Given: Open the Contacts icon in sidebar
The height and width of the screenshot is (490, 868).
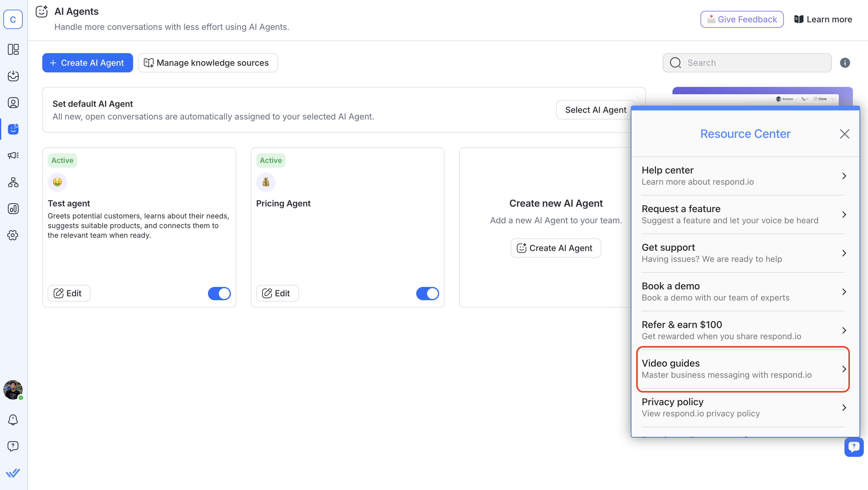Looking at the screenshot, I should [x=13, y=103].
